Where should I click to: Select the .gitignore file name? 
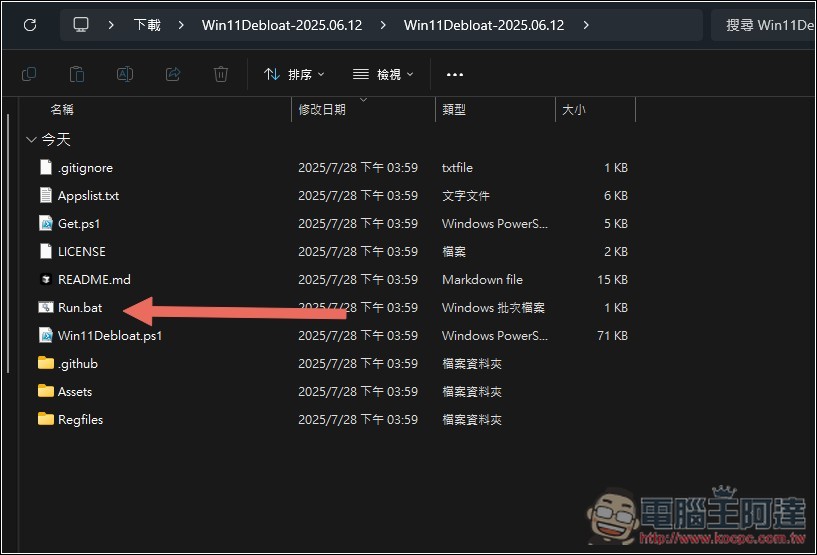pyautogui.click(x=85, y=168)
